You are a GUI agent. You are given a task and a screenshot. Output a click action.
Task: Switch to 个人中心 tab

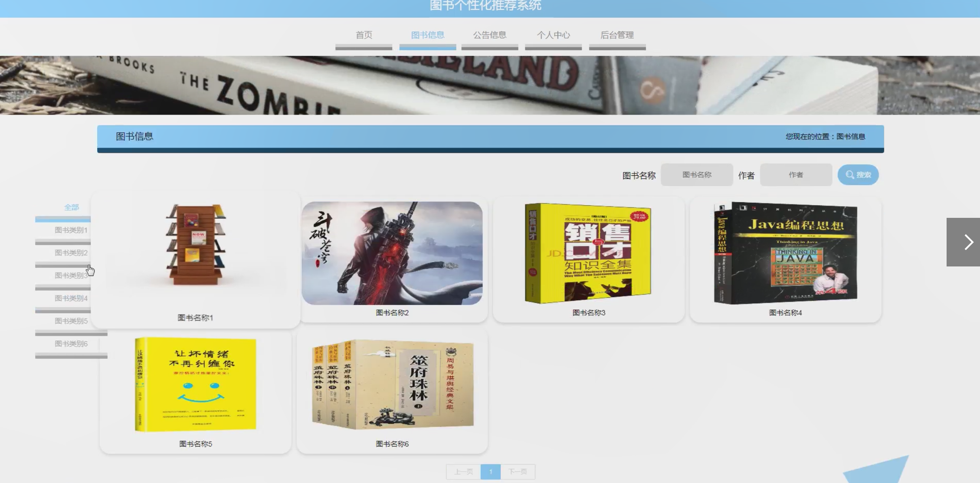[x=553, y=35]
